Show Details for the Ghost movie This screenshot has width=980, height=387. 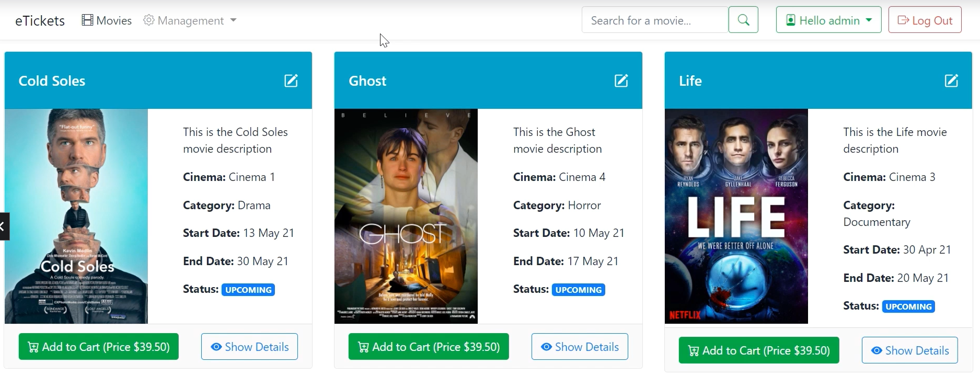579,346
